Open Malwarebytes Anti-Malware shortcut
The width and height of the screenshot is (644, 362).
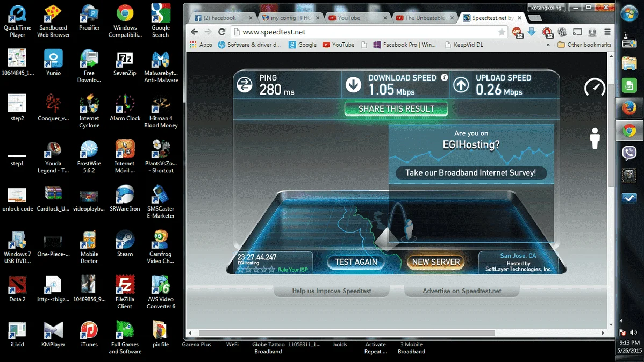tap(161, 67)
